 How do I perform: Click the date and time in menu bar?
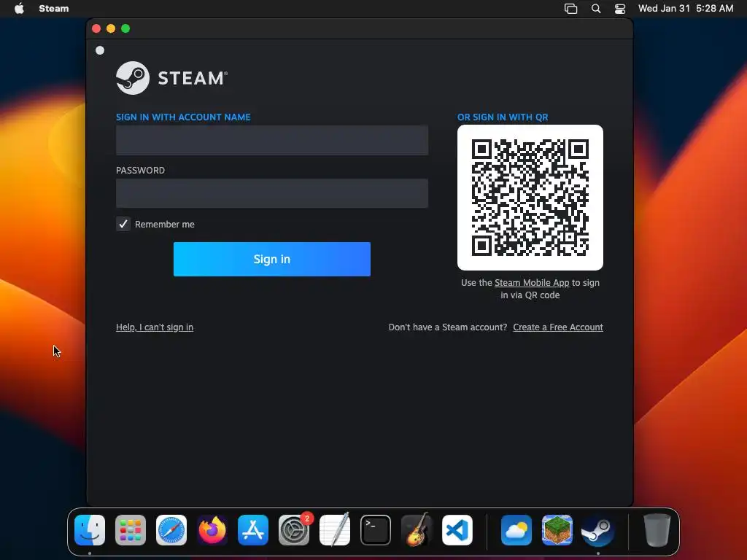[686, 9]
